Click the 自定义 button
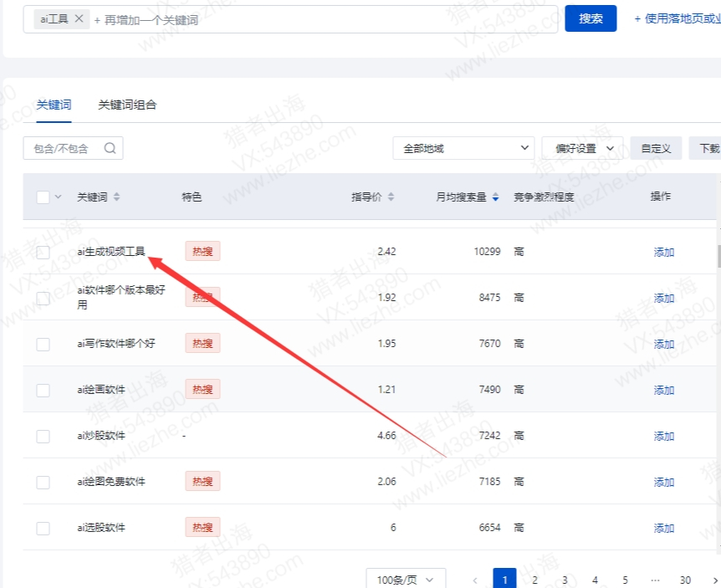The width and height of the screenshot is (721, 588). point(656,148)
